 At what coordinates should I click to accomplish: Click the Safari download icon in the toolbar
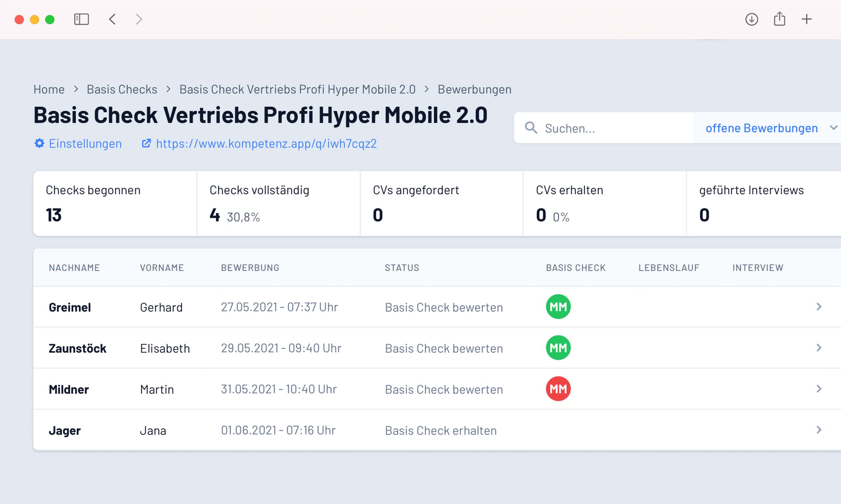pyautogui.click(x=752, y=19)
